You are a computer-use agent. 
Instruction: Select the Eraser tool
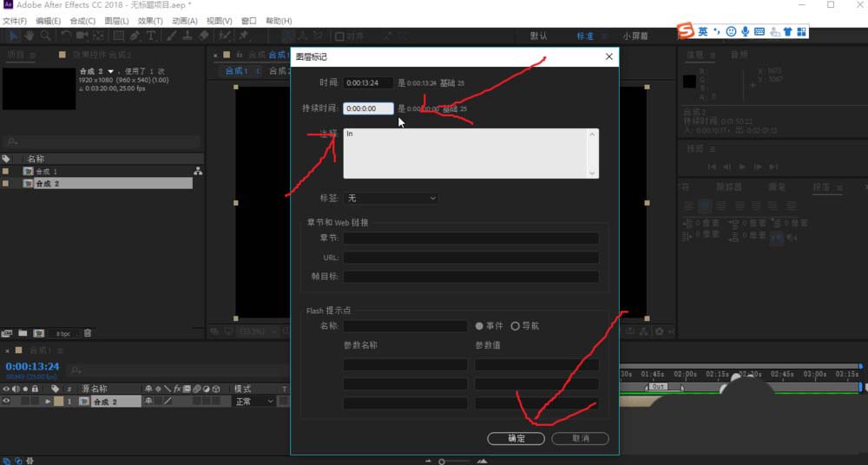pos(204,36)
